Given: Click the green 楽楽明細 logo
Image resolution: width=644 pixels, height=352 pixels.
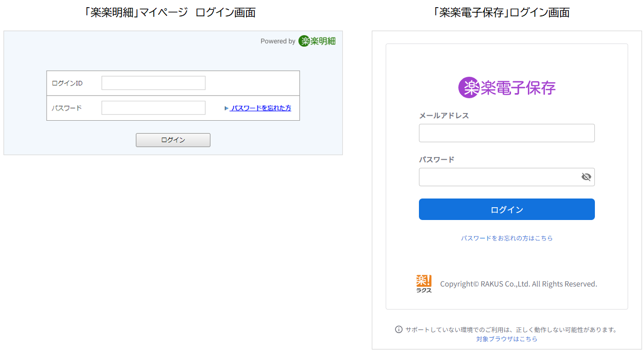Looking at the screenshot, I should [x=317, y=41].
